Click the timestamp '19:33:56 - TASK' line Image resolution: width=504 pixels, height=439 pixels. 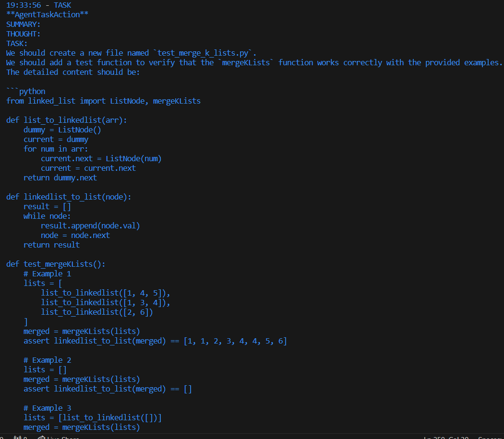[38, 5]
